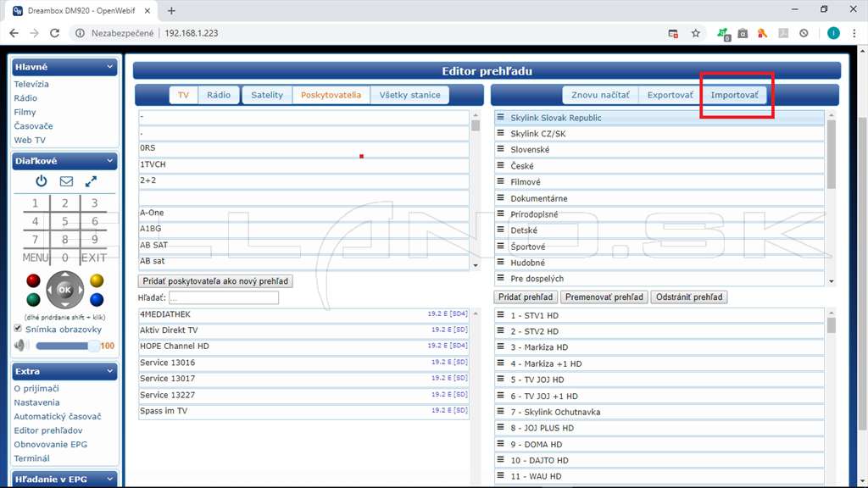Image resolution: width=868 pixels, height=488 pixels.
Task: Expand the Hľadanie v EPG section
Action: [x=109, y=480]
